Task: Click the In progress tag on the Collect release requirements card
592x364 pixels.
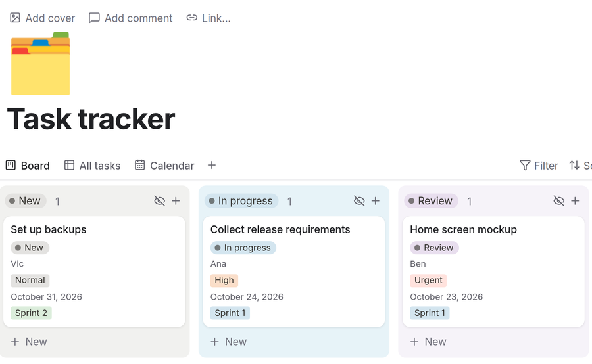Action: pyautogui.click(x=243, y=248)
